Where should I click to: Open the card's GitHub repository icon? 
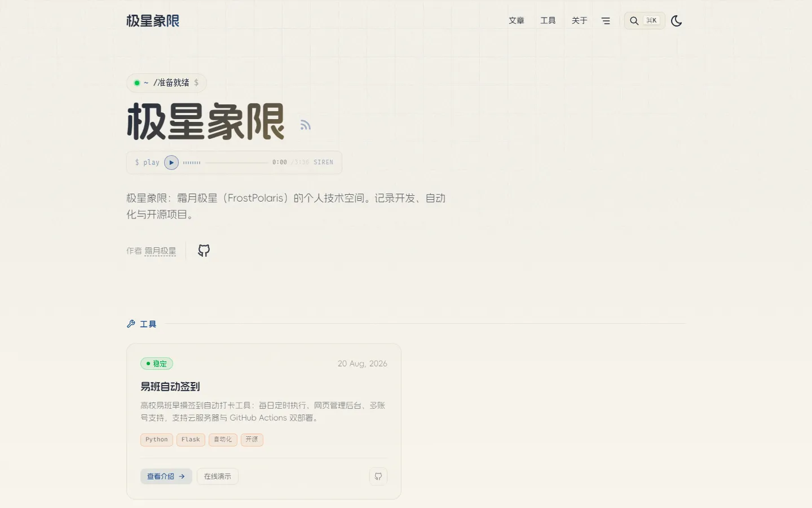pyautogui.click(x=378, y=476)
